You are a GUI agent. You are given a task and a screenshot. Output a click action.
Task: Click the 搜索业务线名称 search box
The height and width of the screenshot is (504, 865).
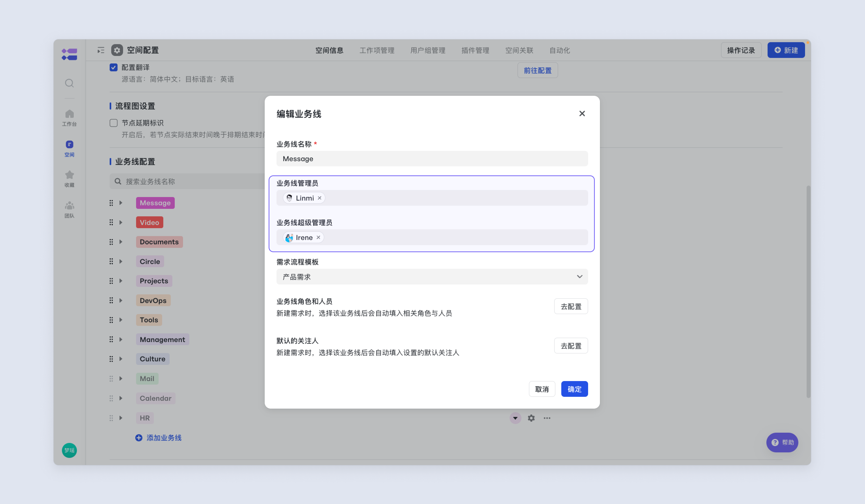(187, 181)
